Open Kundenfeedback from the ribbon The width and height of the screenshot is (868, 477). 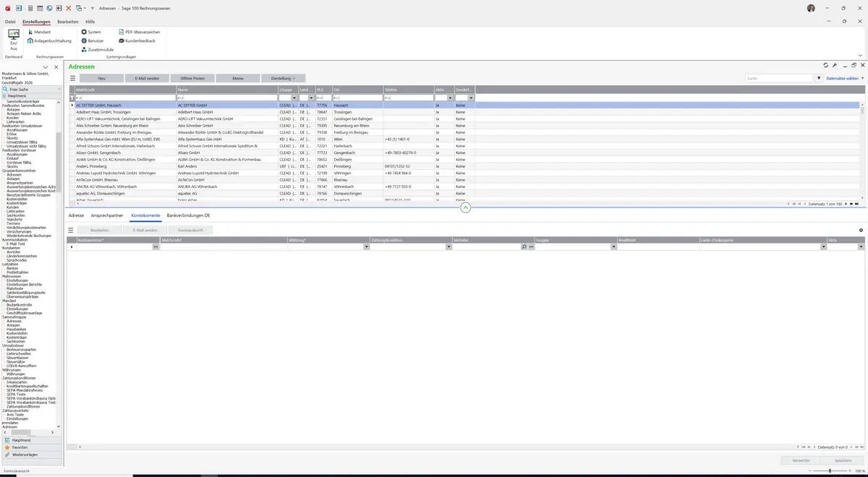click(x=137, y=40)
